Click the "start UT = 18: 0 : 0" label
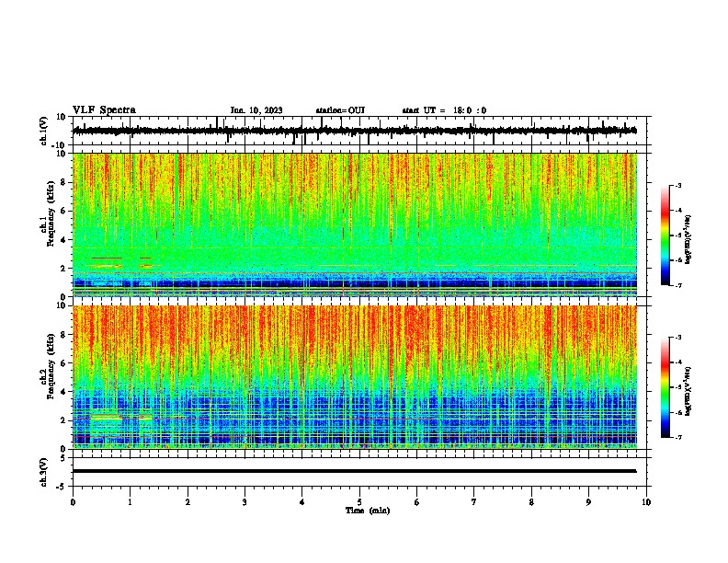 click(444, 110)
